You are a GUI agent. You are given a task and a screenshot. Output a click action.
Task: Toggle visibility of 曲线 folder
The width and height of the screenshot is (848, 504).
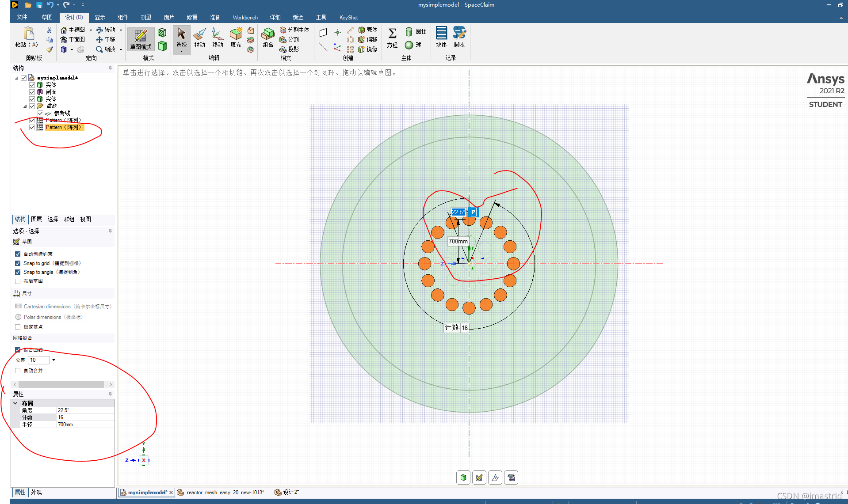(x=32, y=106)
